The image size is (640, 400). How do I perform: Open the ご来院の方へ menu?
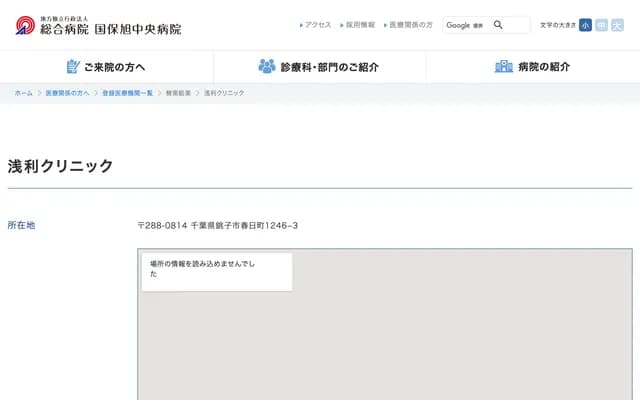(106, 67)
